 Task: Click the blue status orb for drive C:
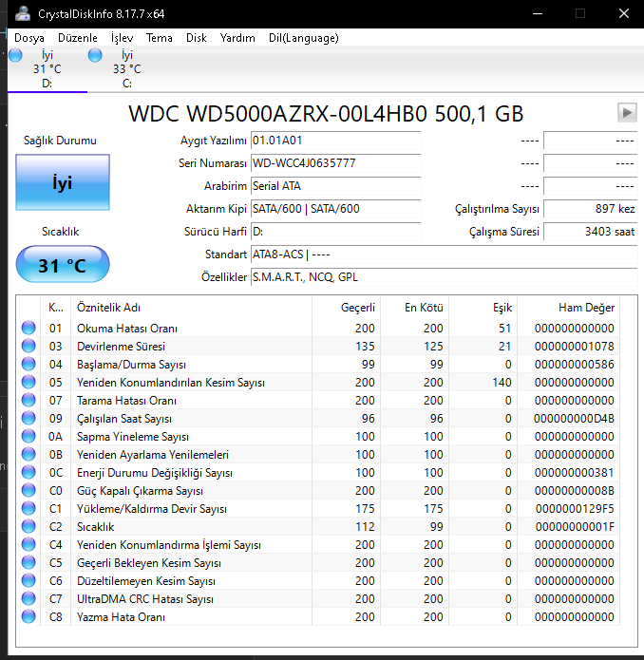click(95, 55)
